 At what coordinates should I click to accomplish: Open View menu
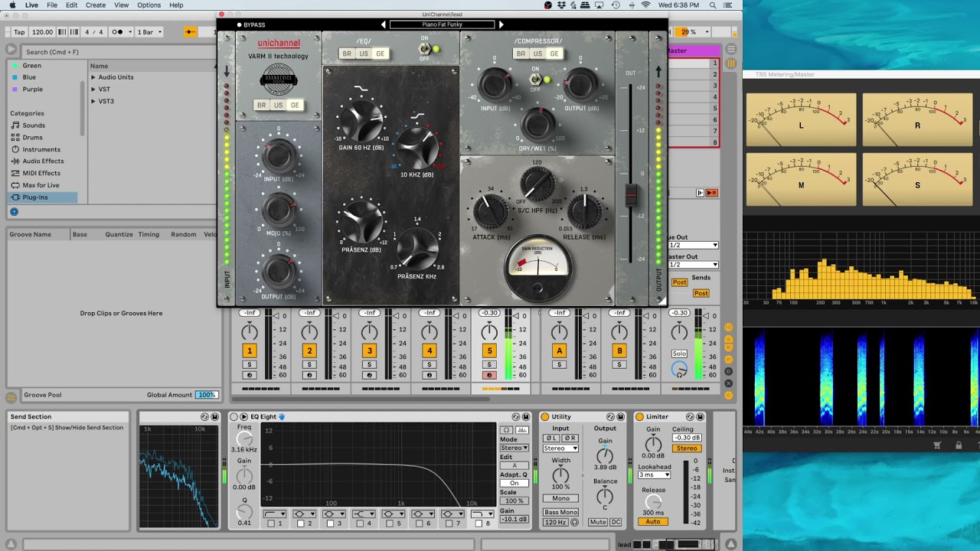pyautogui.click(x=121, y=5)
